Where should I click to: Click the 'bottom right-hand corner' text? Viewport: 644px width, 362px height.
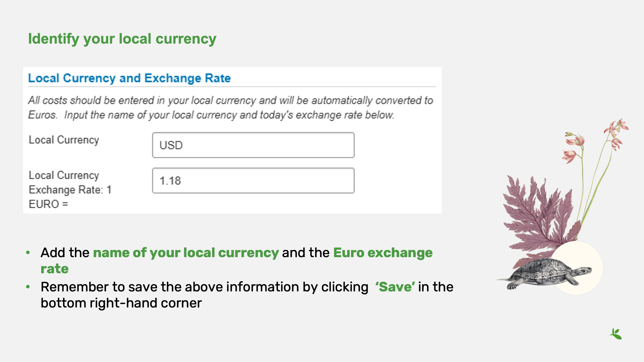click(x=121, y=303)
